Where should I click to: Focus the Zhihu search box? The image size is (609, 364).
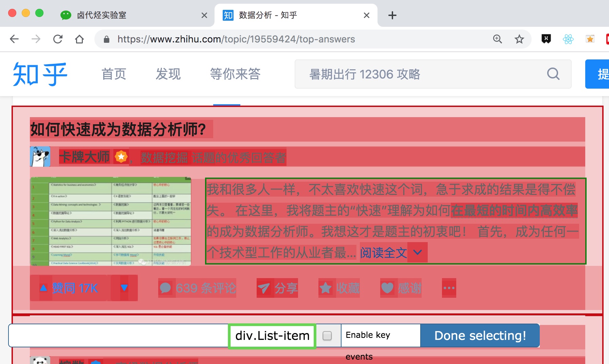[x=433, y=74]
